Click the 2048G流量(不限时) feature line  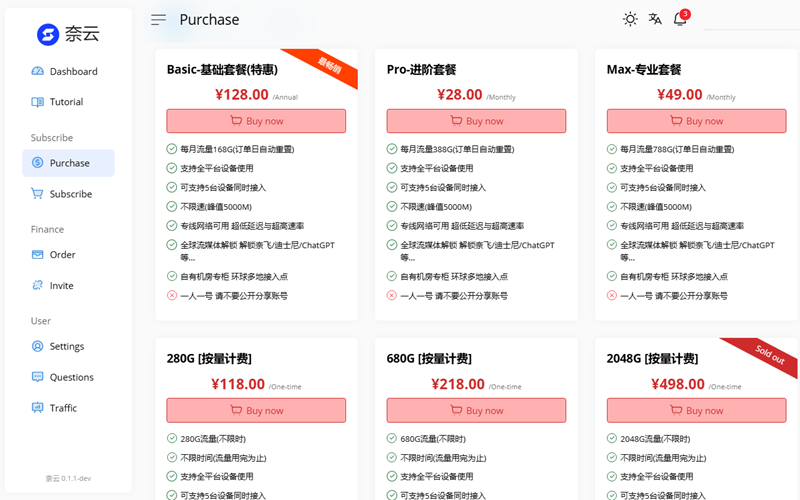click(655, 439)
